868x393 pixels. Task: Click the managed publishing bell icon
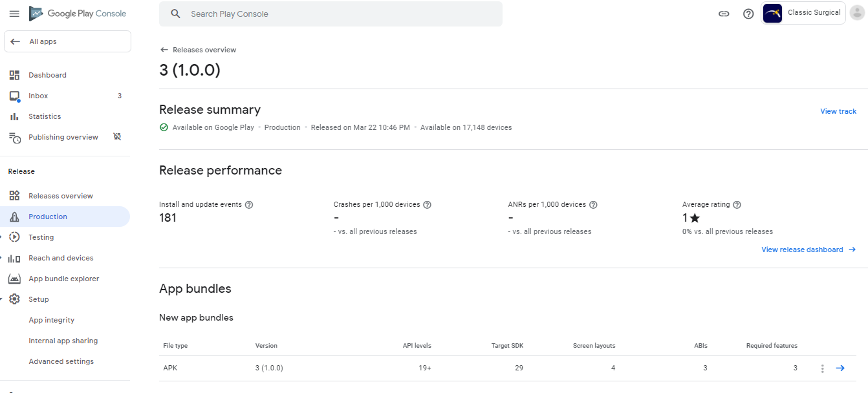tap(117, 136)
